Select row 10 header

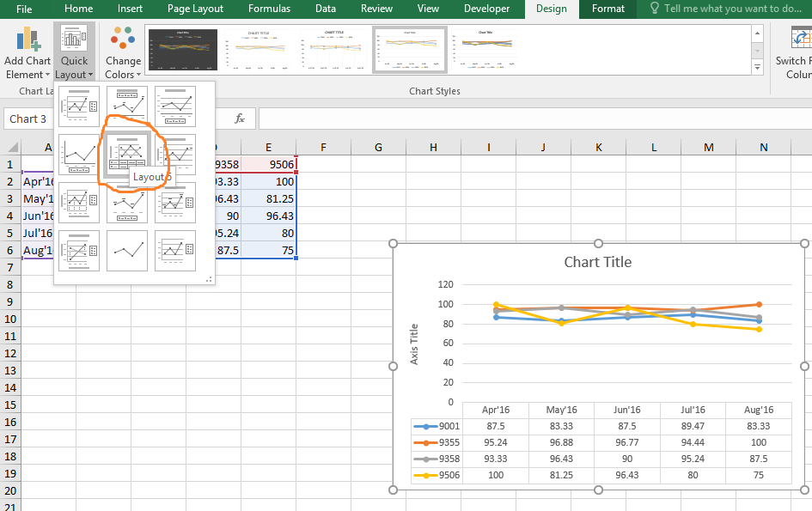point(10,319)
